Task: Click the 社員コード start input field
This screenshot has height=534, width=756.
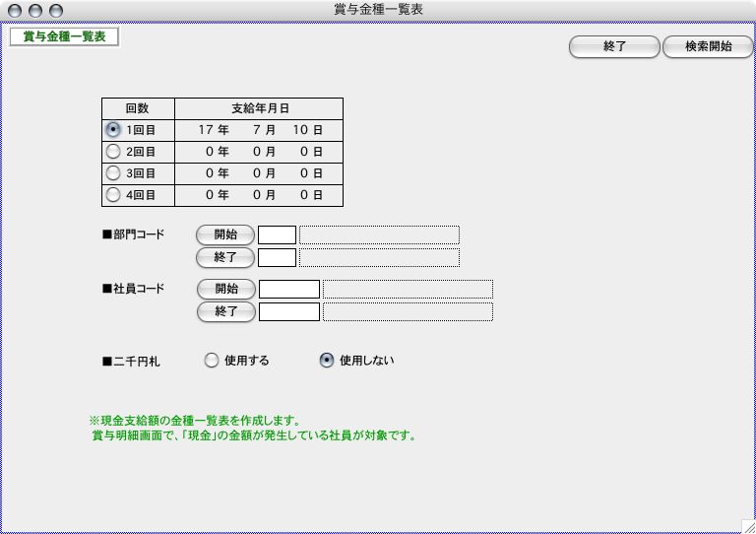Action: pyautogui.click(x=288, y=289)
